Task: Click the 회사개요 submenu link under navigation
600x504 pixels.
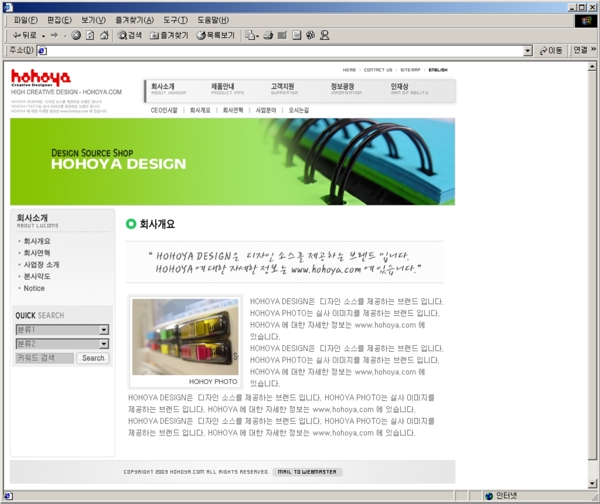Action: [200, 110]
